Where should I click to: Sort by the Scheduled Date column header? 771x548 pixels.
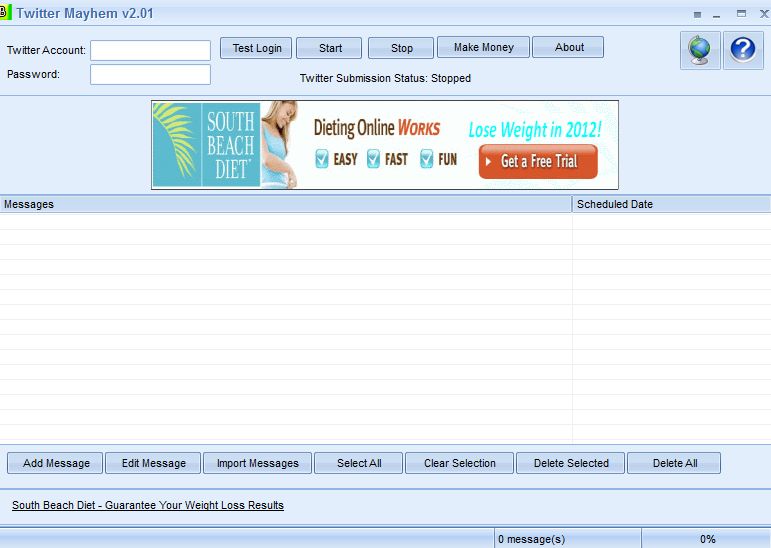click(672, 204)
